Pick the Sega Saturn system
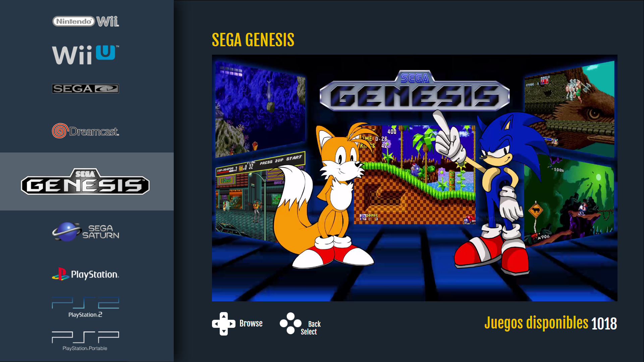The image size is (644, 362). click(86, 232)
